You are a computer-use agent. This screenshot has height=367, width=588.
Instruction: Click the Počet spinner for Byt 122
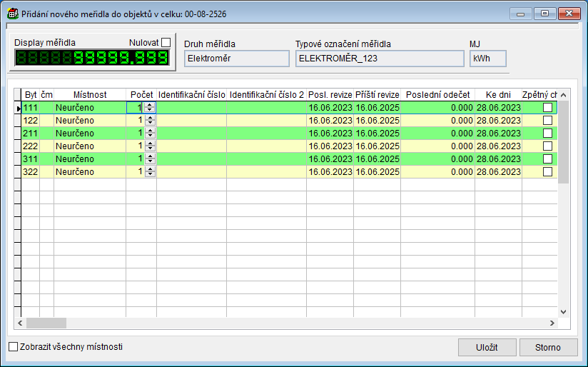click(149, 120)
